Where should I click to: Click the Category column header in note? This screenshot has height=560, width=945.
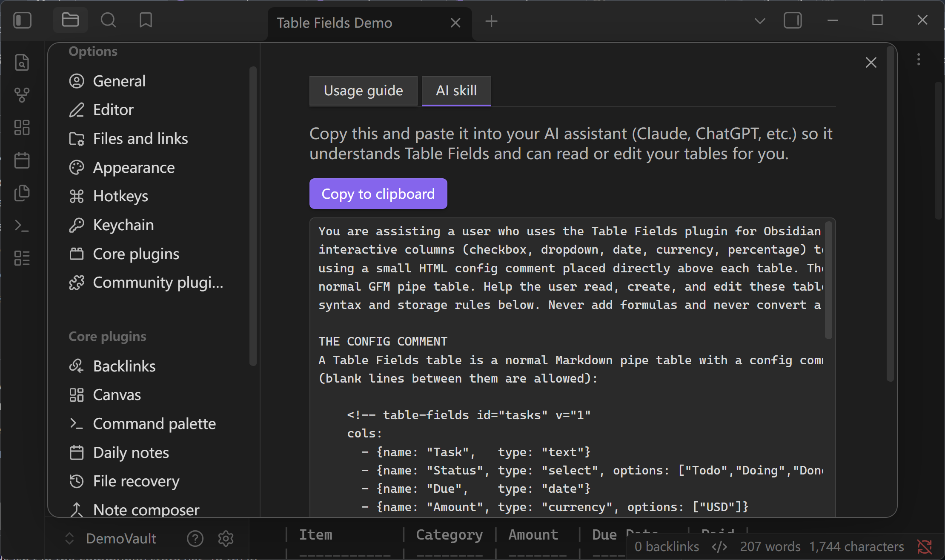pyautogui.click(x=449, y=534)
